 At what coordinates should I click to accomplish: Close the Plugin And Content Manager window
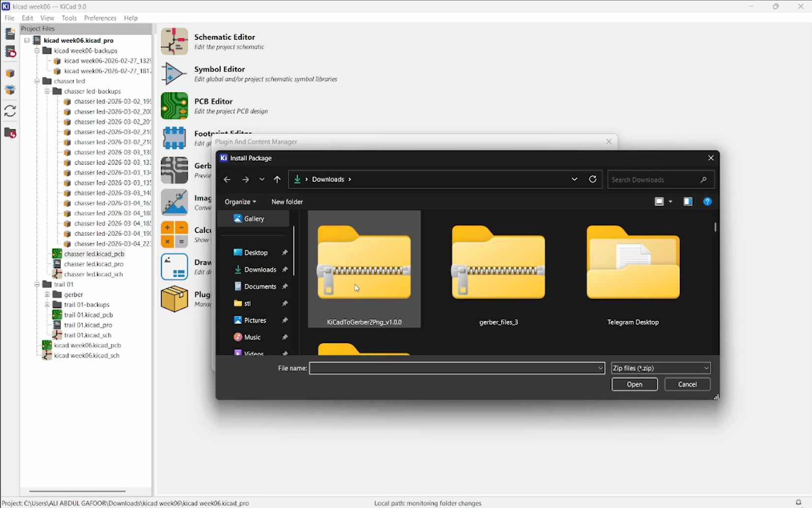(609, 141)
